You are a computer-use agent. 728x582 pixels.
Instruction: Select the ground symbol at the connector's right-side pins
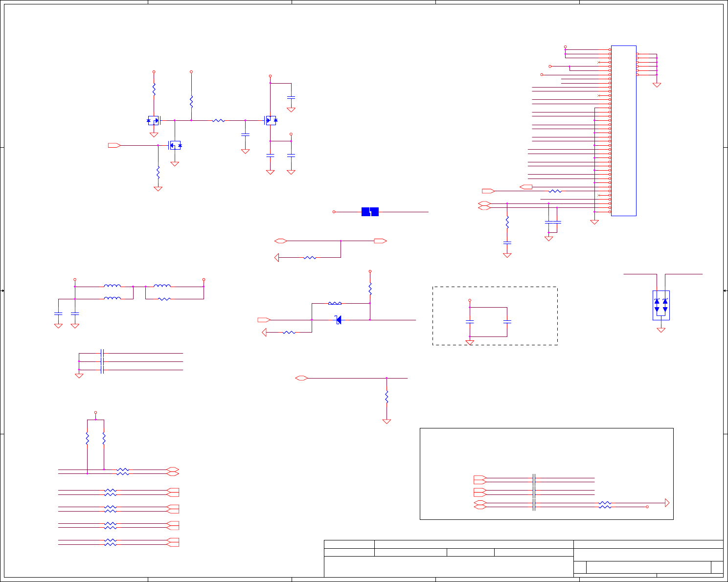pos(657,85)
